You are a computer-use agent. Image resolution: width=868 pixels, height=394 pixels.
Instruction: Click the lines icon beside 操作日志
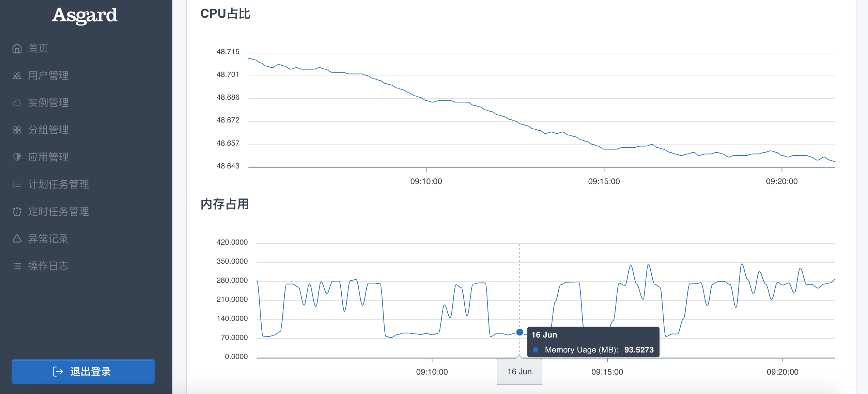17,266
